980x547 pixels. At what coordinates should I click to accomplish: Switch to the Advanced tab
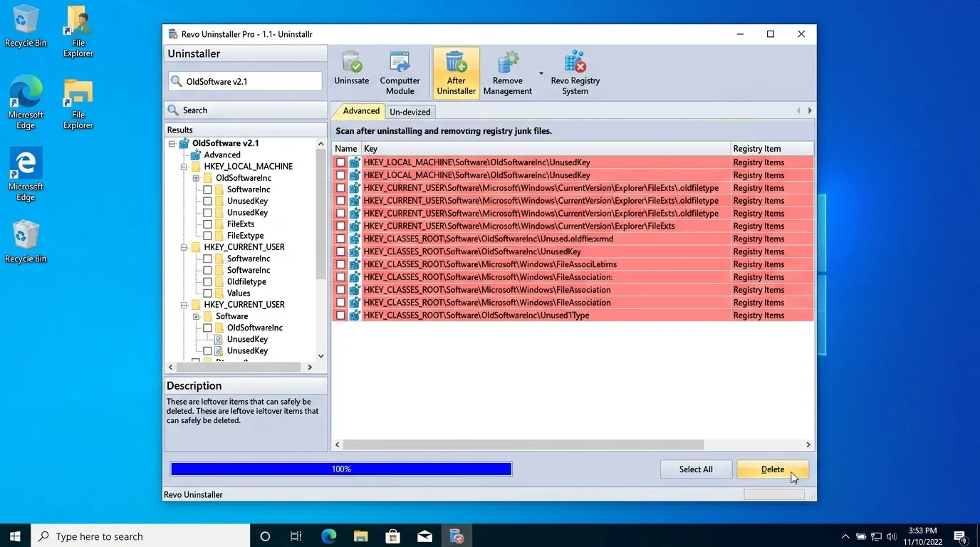(361, 111)
